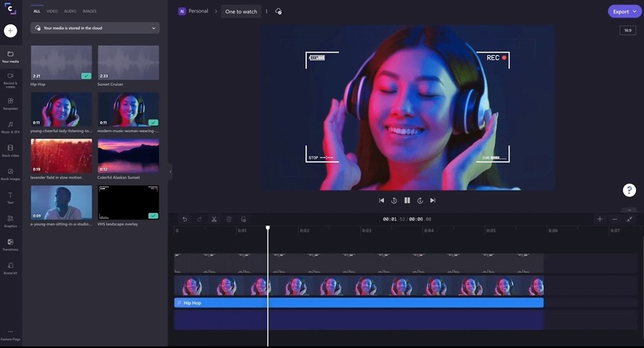Select the Colorful Alaskan Sunset thumbnail

(x=128, y=155)
